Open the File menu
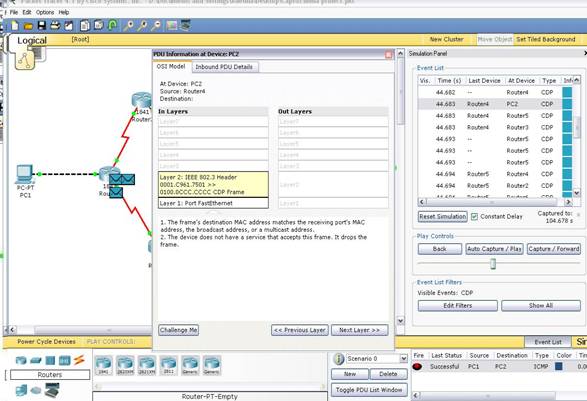Screen dimensions: 587x401 [14, 12]
